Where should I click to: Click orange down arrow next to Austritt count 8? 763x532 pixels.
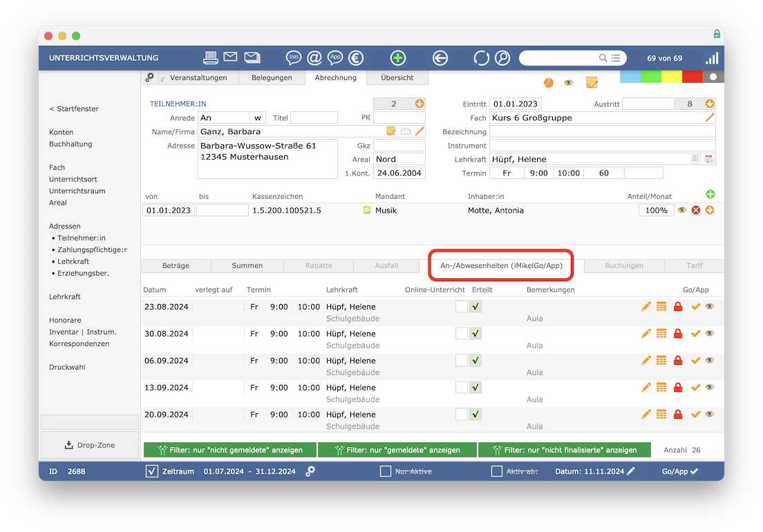tap(710, 104)
